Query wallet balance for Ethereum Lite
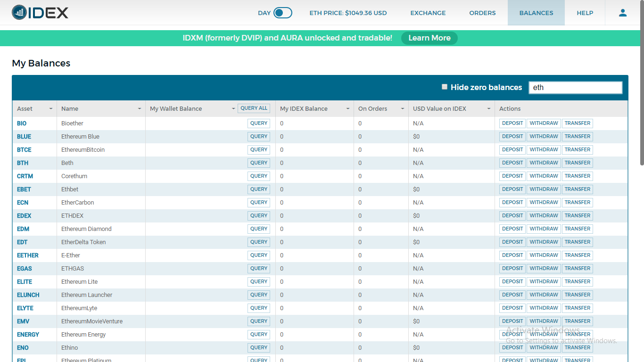This screenshot has height=362, width=644. click(259, 282)
